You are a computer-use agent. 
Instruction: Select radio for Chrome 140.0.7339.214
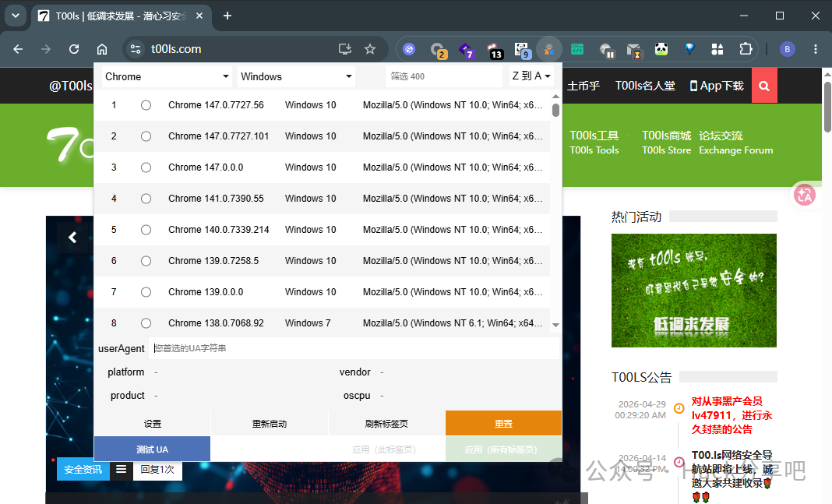point(146,230)
